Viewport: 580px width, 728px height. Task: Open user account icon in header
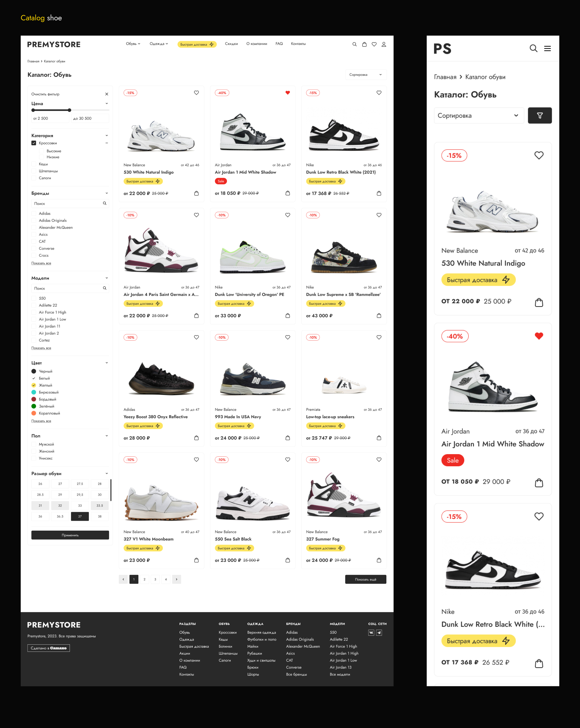pos(384,44)
